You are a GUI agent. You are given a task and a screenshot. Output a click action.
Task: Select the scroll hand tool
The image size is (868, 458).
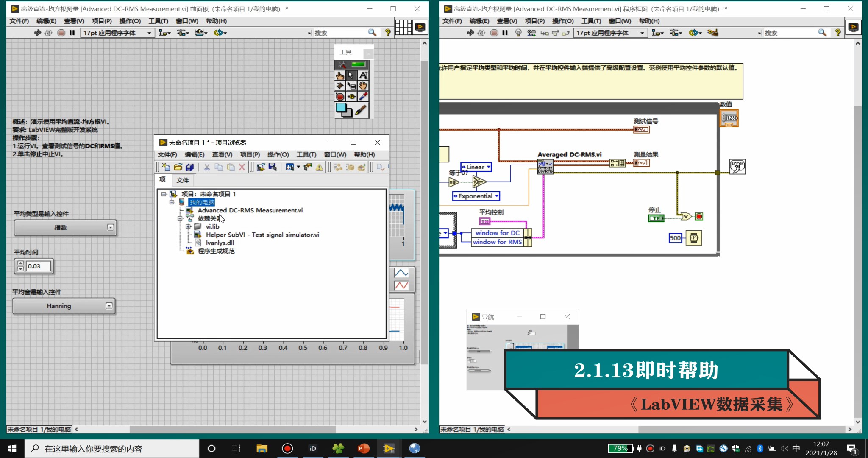(363, 86)
